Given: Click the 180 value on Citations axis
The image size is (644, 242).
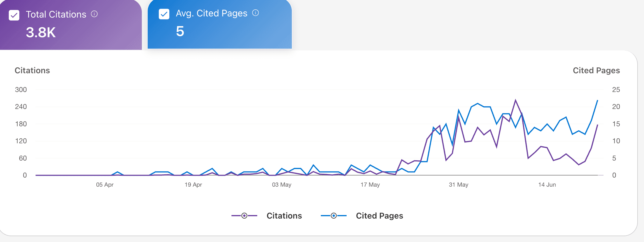Looking at the screenshot, I should 21,124.
